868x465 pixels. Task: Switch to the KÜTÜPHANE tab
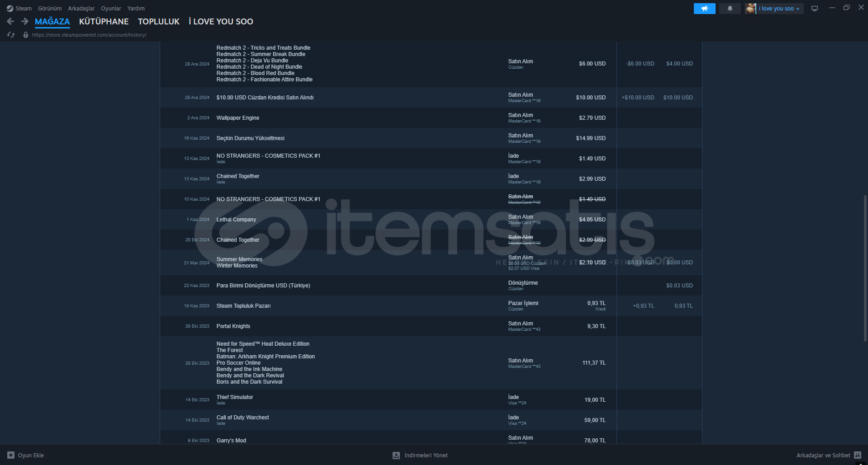point(104,21)
